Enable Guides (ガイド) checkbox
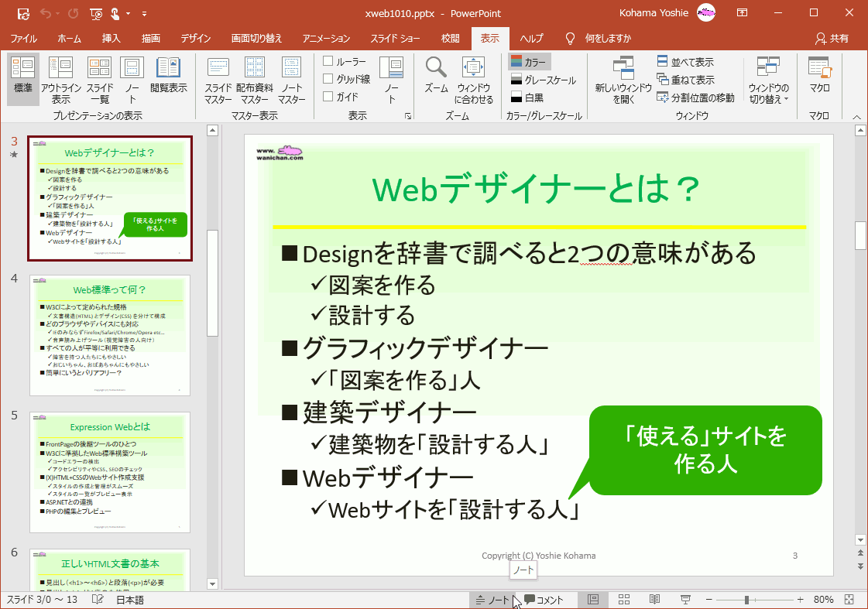The height and width of the screenshot is (609, 868). pos(328,96)
